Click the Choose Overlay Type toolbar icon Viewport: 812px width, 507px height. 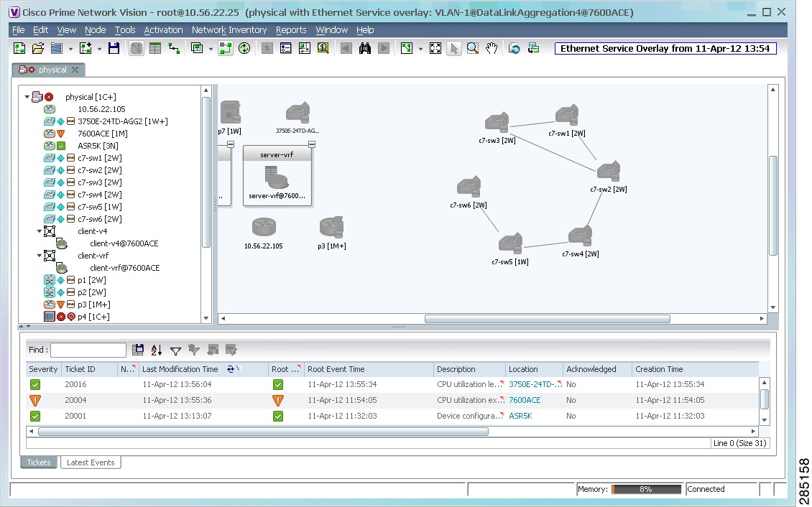click(197, 49)
